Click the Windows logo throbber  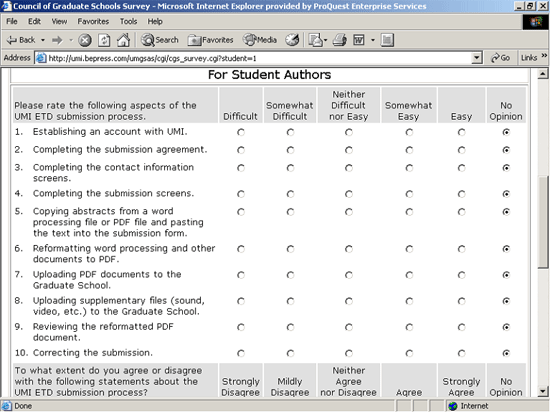[x=536, y=22]
